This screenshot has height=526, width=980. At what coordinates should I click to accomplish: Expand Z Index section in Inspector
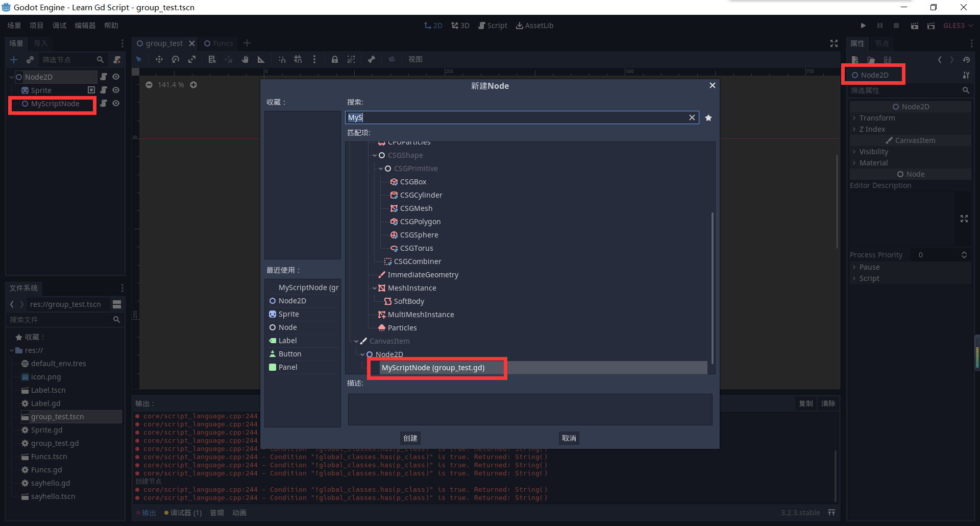910,129
